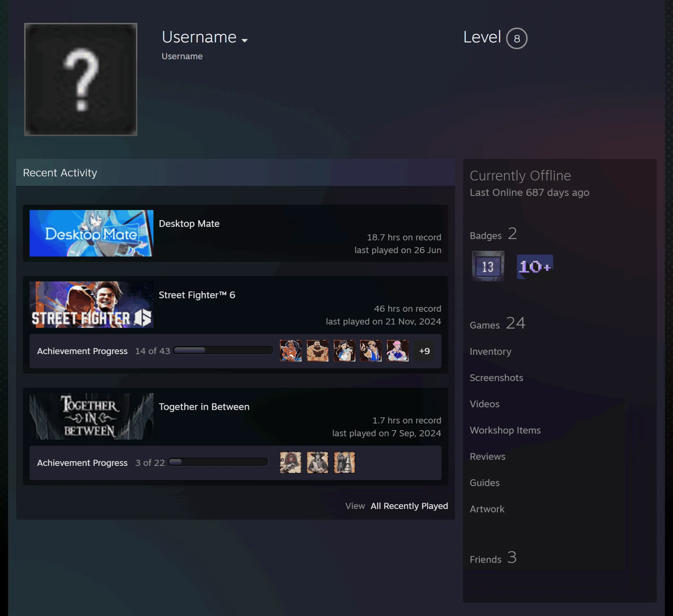Image resolution: width=673 pixels, height=616 pixels.
Task: Show the +9 more achievements
Action: (424, 351)
